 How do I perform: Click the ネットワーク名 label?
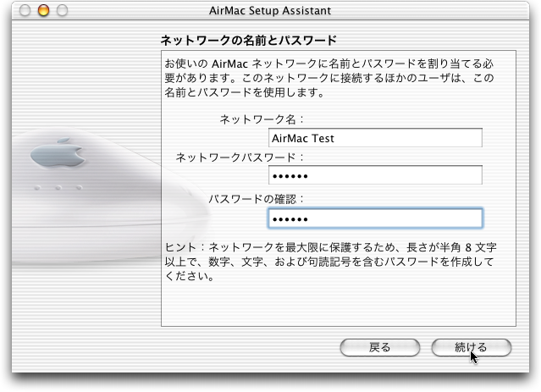click(262, 120)
